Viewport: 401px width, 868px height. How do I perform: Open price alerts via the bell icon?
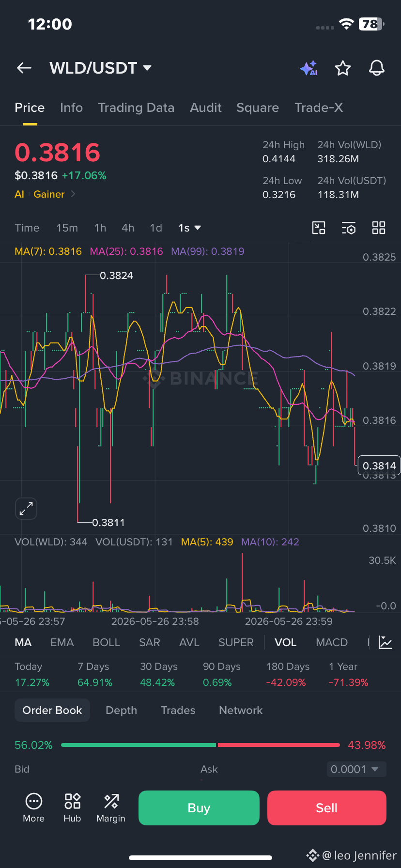pyautogui.click(x=377, y=68)
